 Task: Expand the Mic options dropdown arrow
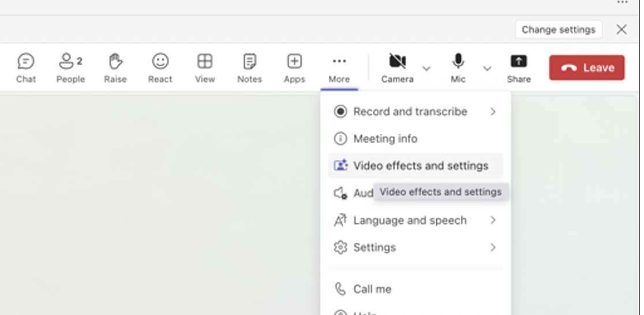[x=487, y=69]
